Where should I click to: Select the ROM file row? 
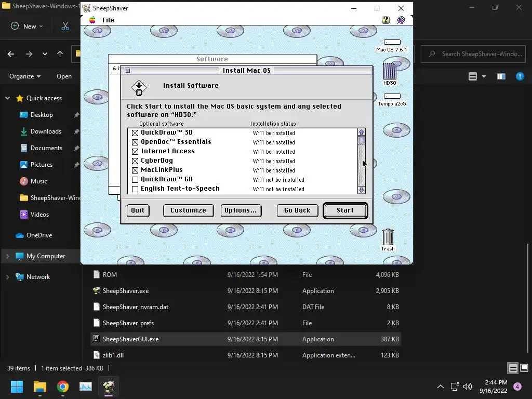coord(246,275)
